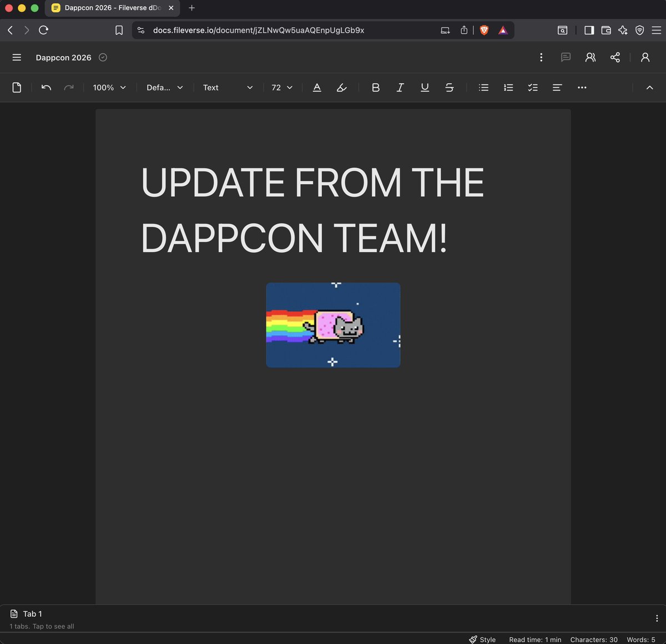
Task: Open the Style button in status bar
Action: [x=482, y=639]
